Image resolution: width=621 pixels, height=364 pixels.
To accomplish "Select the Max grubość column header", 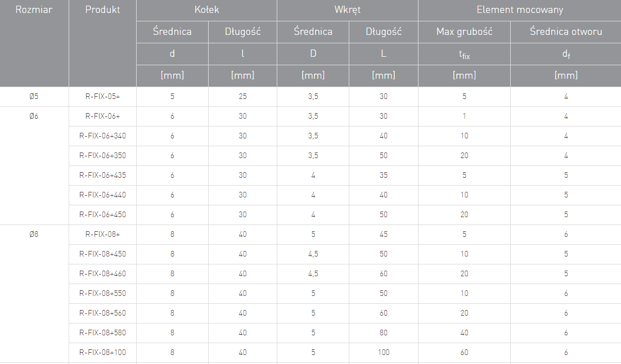I will (464, 32).
